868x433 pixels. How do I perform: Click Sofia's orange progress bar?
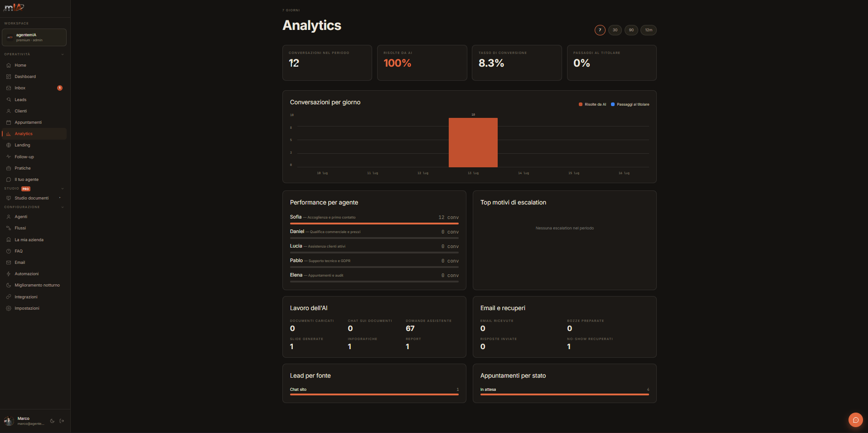click(374, 224)
